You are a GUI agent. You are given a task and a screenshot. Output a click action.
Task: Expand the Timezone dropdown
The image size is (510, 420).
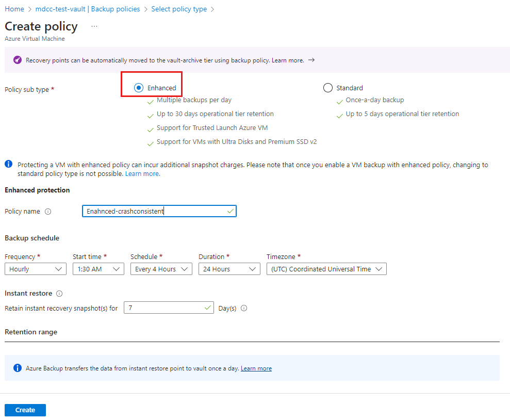(326, 269)
